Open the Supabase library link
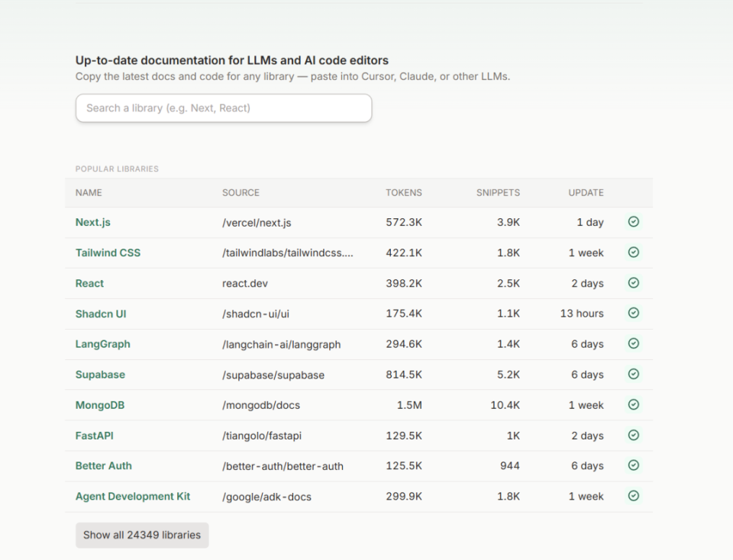The image size is (733, 560). (x=100, y=375)
